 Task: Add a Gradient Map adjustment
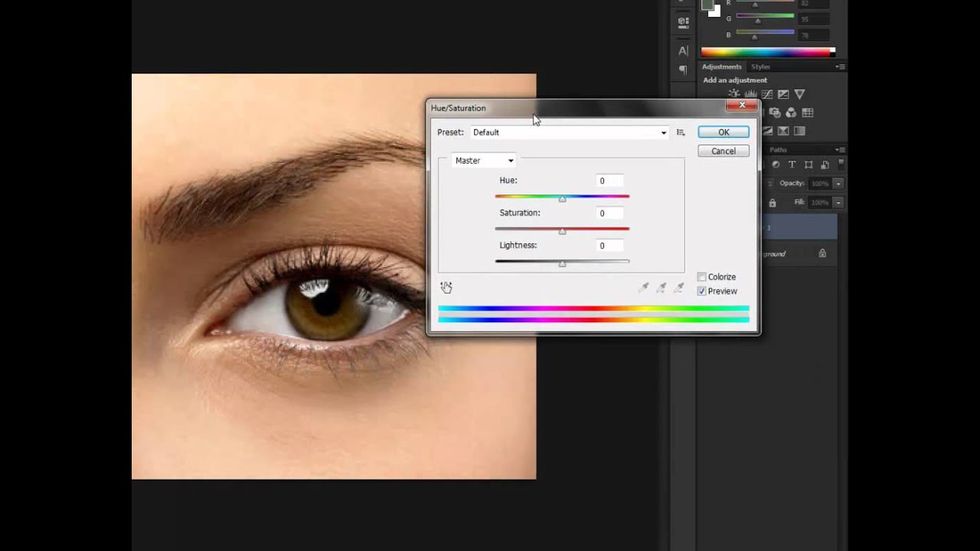point(799,131)
